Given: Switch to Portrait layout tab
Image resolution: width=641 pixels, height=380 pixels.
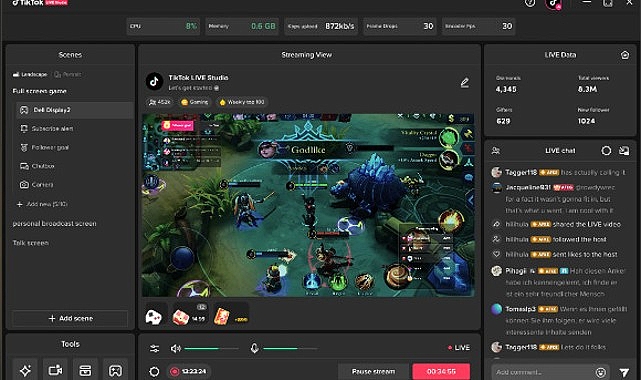Looking at the screenshot, I should click(68, 74).
